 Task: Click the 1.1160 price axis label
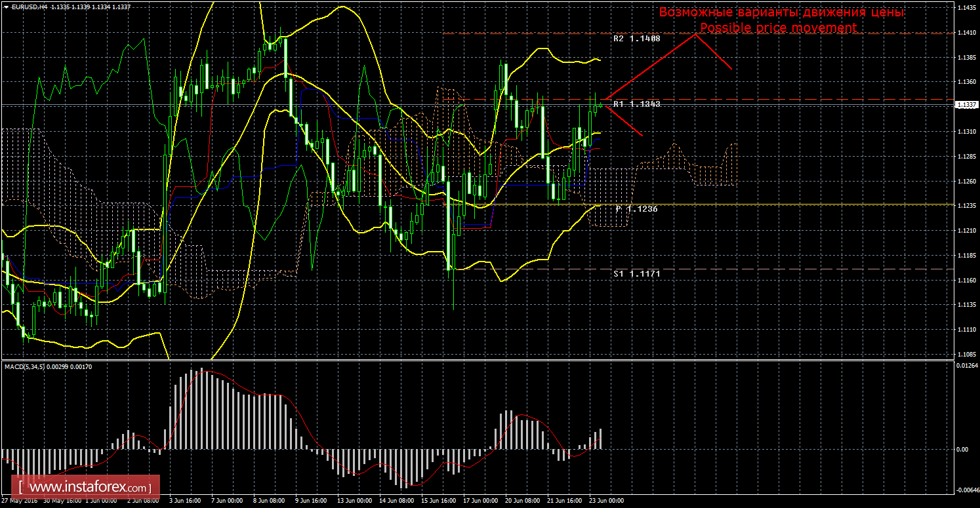coord(968,281)
